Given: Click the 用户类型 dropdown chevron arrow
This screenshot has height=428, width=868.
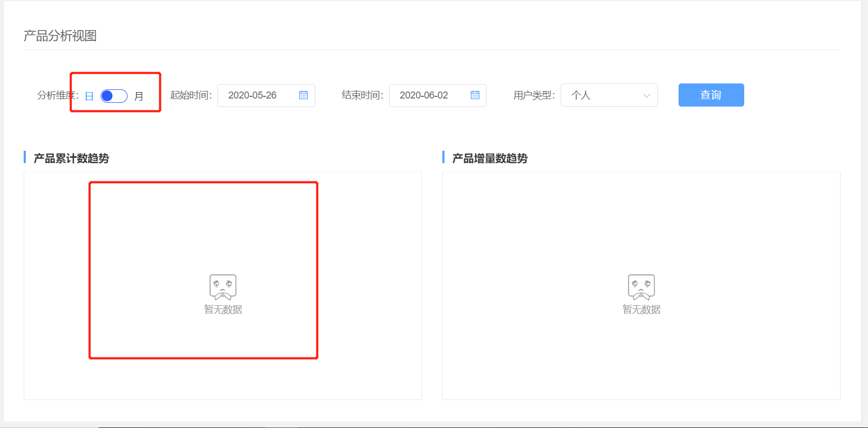Looking at the screenshot, I should 647,96.
